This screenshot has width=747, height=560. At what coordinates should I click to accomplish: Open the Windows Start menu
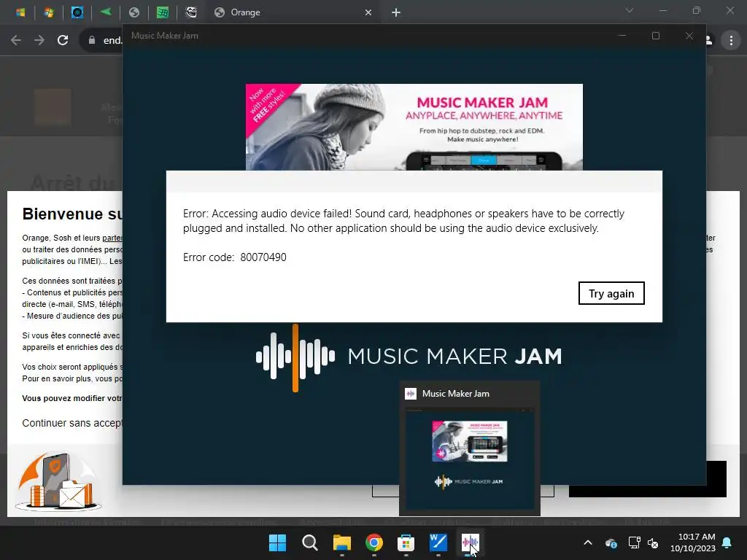click(277, 542)
